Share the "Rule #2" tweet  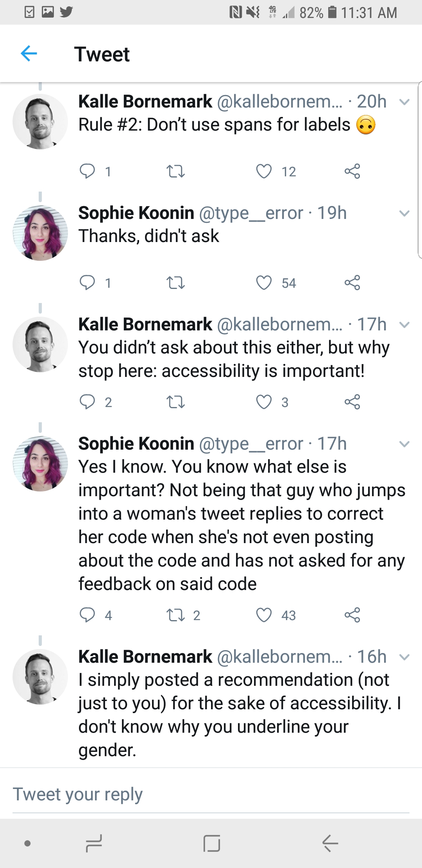[x=352, y=171]
